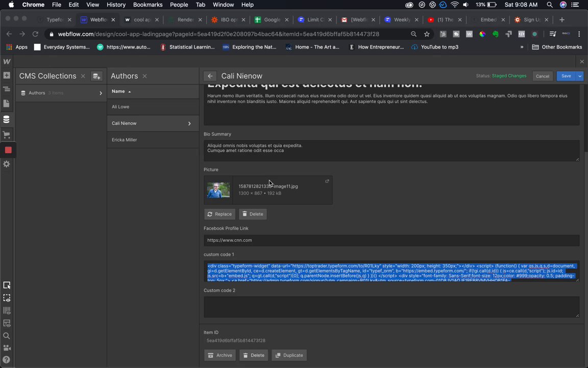
Task: Toggle hide element edges eye icon
Action: [x=6, y=298]
